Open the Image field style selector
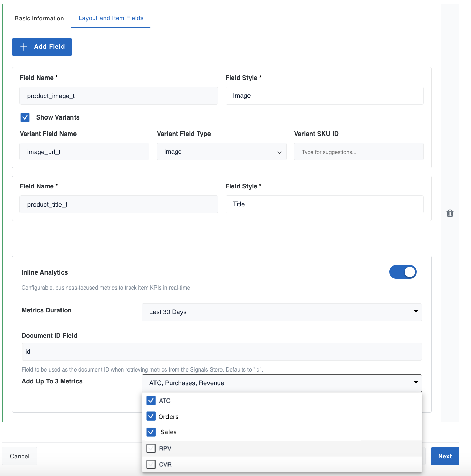Viewport: 471px width, 476px height. click(324, 96)
